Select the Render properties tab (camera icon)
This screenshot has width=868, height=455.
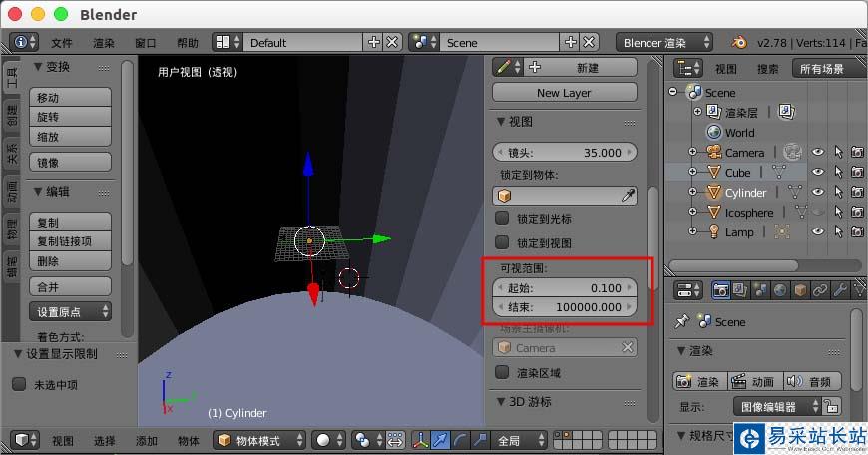tap(720, 290)
